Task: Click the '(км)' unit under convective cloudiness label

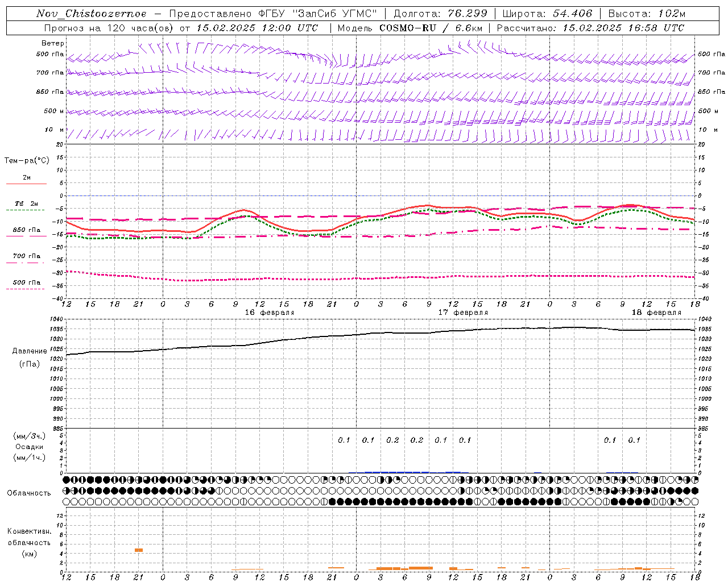Action: [x=30, y=554]
